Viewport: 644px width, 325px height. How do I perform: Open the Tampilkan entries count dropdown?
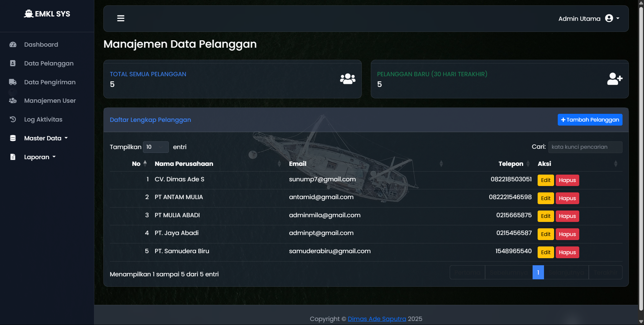click(156, 147)
